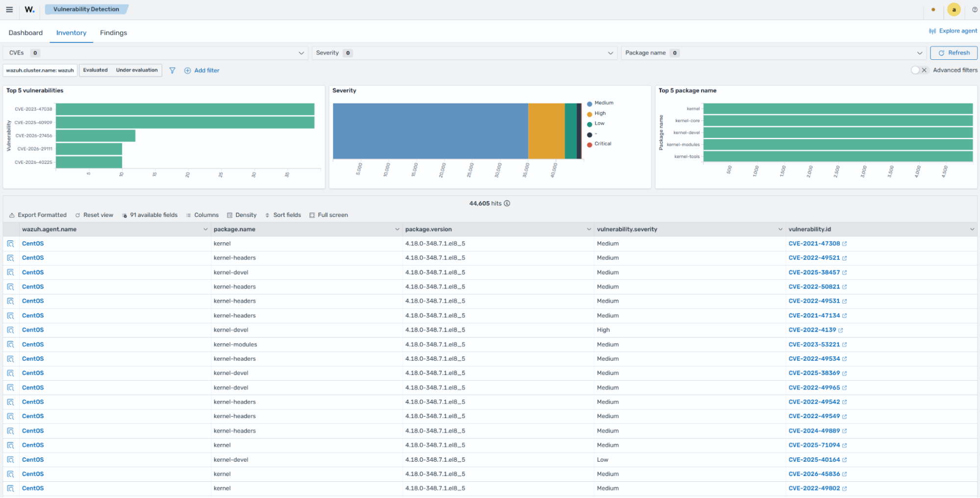Click the Refresh button
The image size is (980, 498).
click(x=954, y=53)
